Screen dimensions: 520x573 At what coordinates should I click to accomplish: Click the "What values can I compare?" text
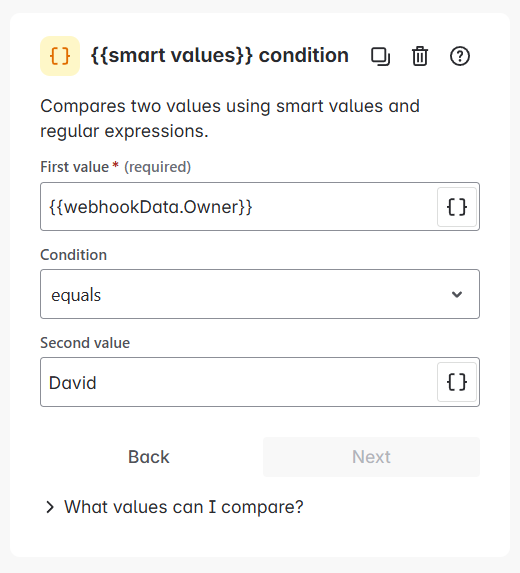tap(184, 507)
